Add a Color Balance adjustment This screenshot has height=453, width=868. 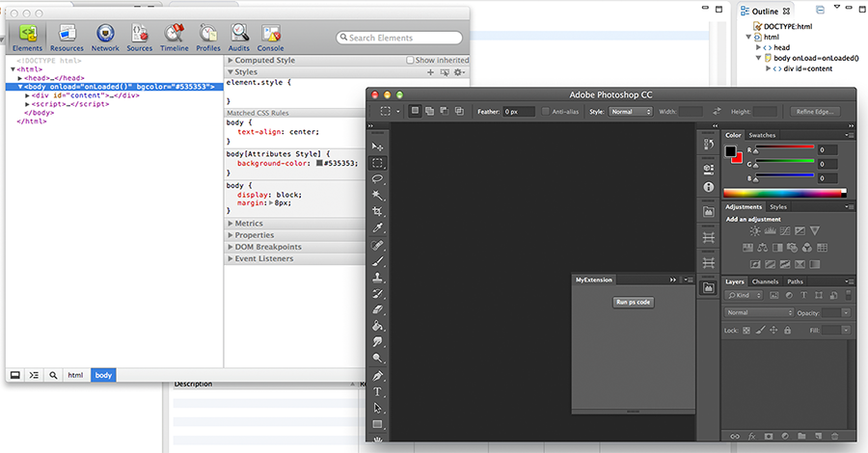click(763, 248)
